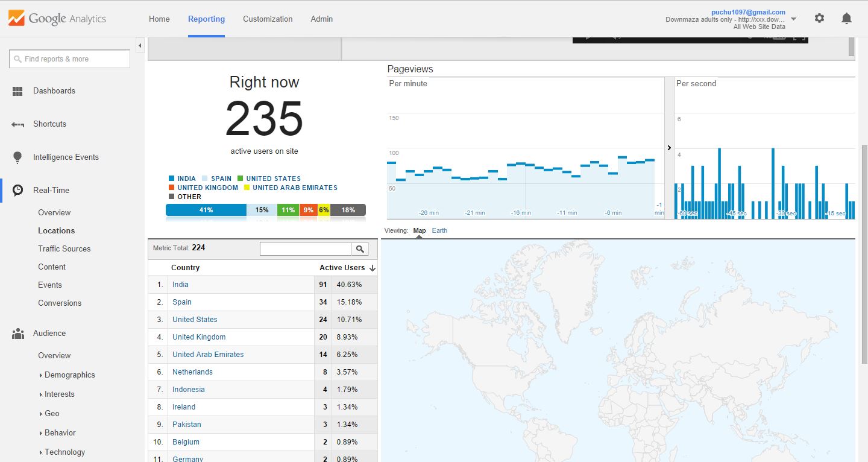The height and width of the screenshot is (462, 868).
Task: Click the INDIA legend label
Action: [186, 179]
